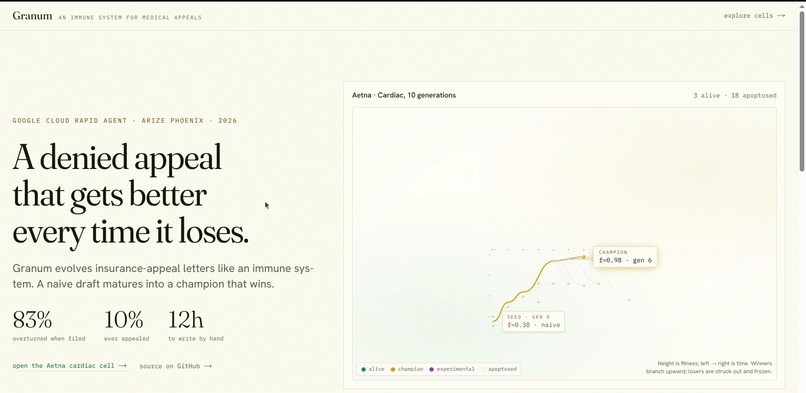The image size is (806, 393).
Task: Click the apoptosed pale legend dot
Action: click(483, 369)
